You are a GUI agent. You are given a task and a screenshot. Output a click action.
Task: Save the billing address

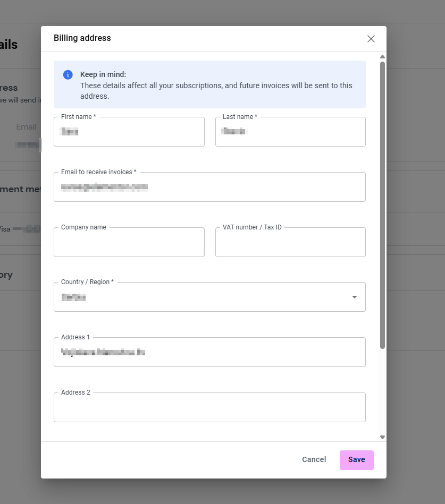tap(356, 459)
